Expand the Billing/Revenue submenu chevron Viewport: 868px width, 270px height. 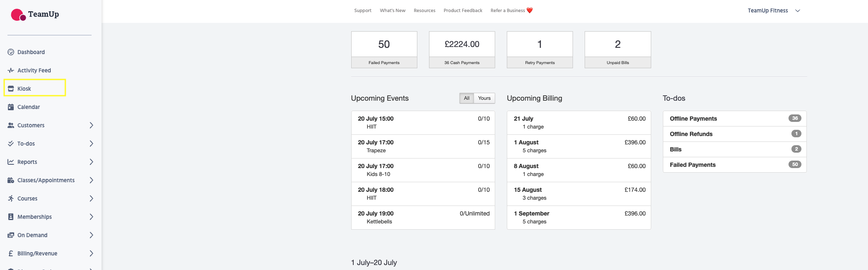[92, 253]
